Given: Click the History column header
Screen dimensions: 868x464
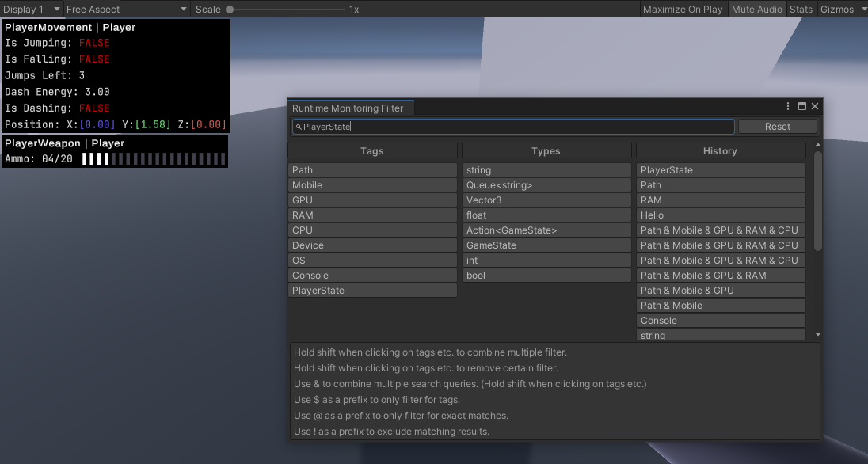Looking at the screenshot, I should click(x=720, y=150).
